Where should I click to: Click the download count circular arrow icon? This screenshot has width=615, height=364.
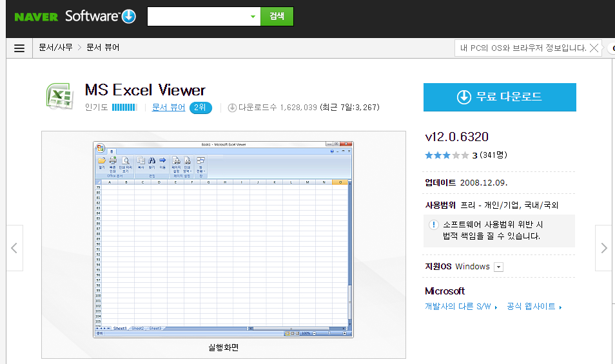[x=232, y=108]
